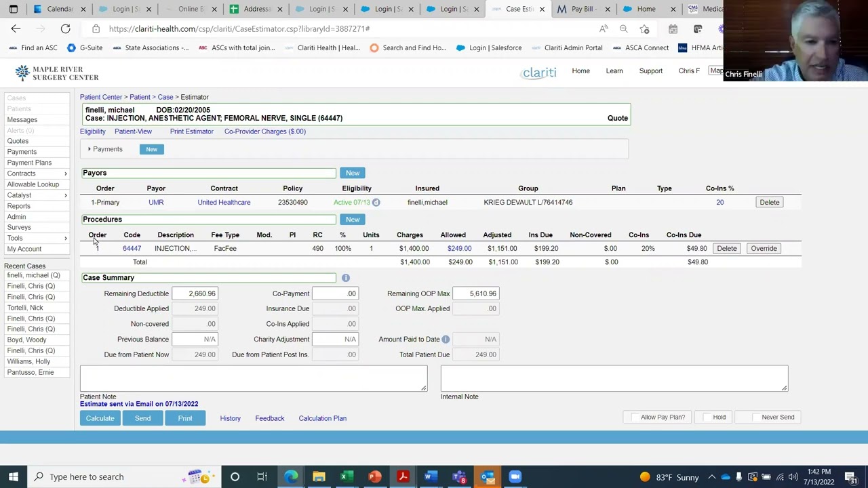This screenshot has width=868, height=488.
Task: Check the Allow Pay Plan? checkbox
Action: coord(635,418)
